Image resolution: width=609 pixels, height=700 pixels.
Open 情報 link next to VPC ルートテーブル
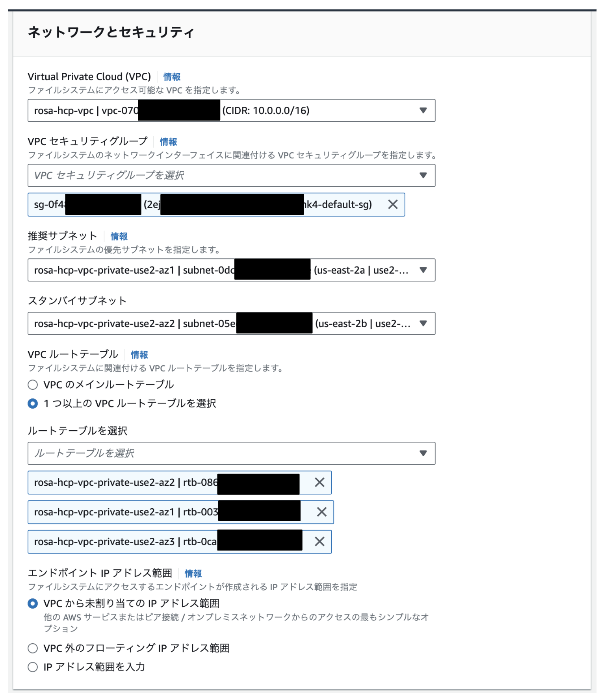[x=139, y=355]
